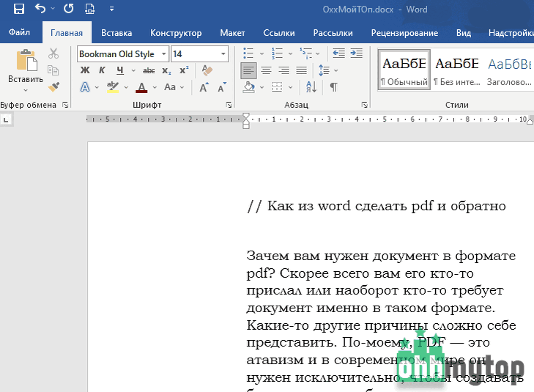The height and width of the screenshot is (392, 534).
Task: Select the Заголовок style
Action: 509,70
